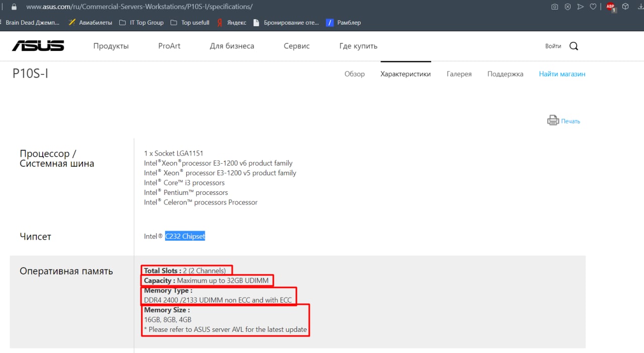
Task: Open site search with magnifier icon
Action: point(574,46)
